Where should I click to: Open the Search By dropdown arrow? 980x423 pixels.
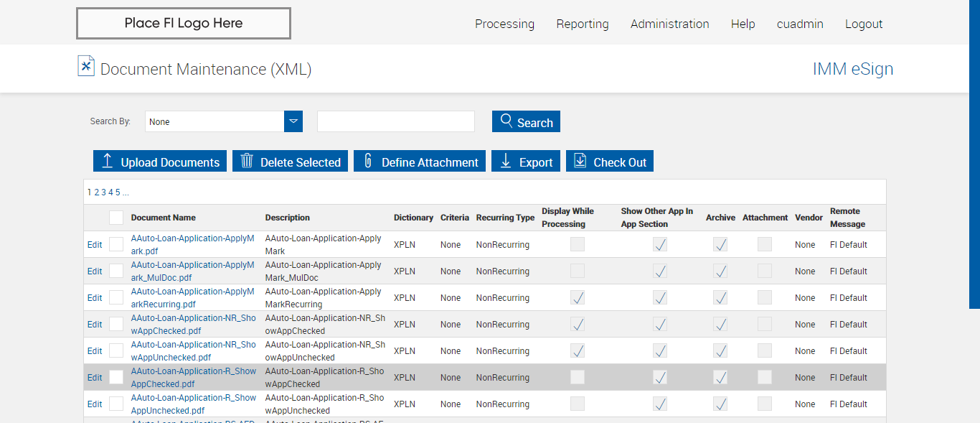293,121
